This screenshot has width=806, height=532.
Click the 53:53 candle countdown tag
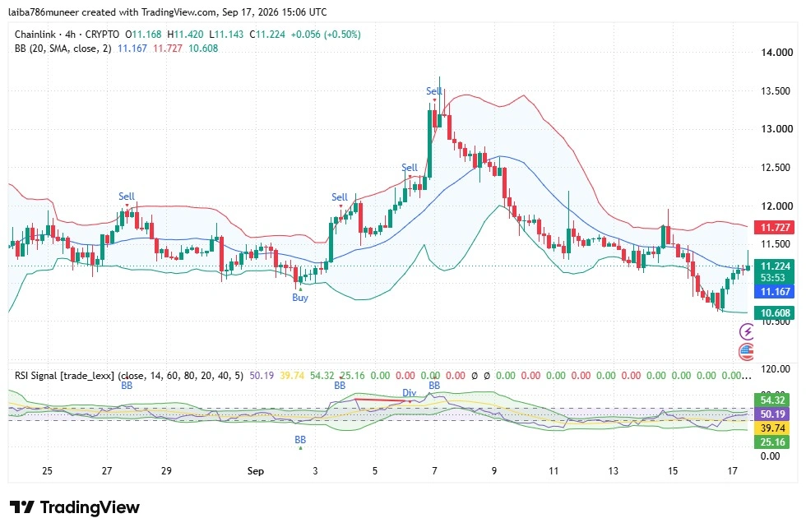tap(774, 278)
